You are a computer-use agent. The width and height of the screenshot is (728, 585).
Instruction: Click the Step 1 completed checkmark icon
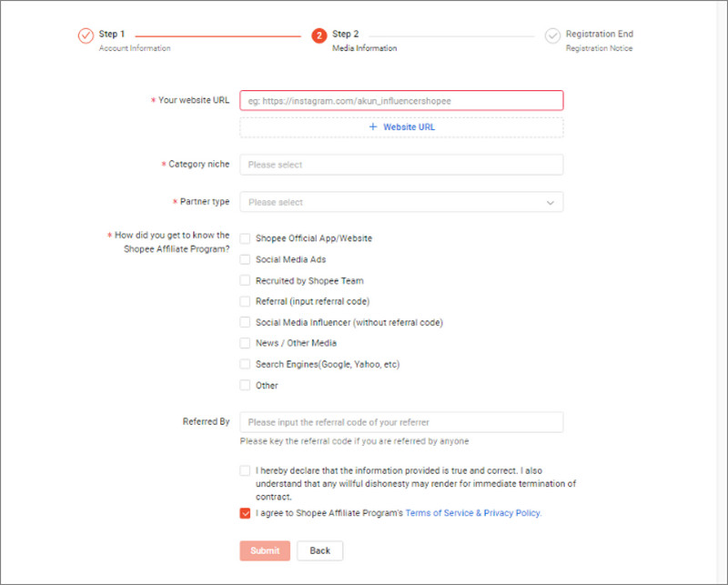point(85,35)
